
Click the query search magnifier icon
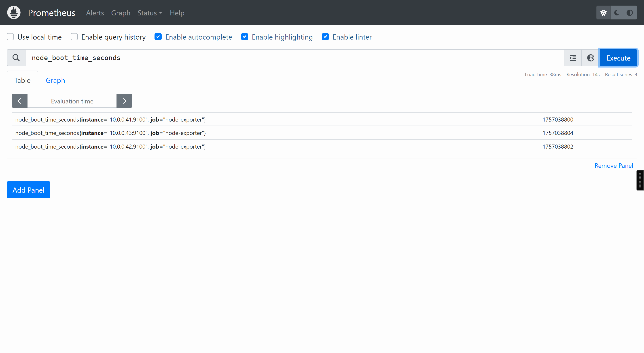click(16, 58)
